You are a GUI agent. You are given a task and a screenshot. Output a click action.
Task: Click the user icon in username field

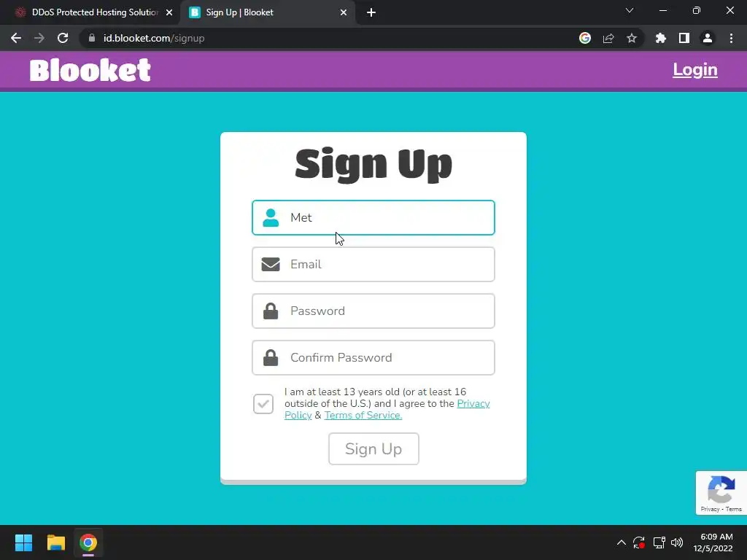[x=271, y=217]
